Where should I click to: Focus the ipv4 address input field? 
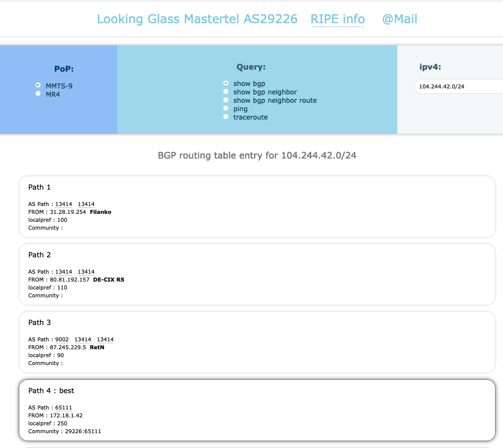[457, 87]
